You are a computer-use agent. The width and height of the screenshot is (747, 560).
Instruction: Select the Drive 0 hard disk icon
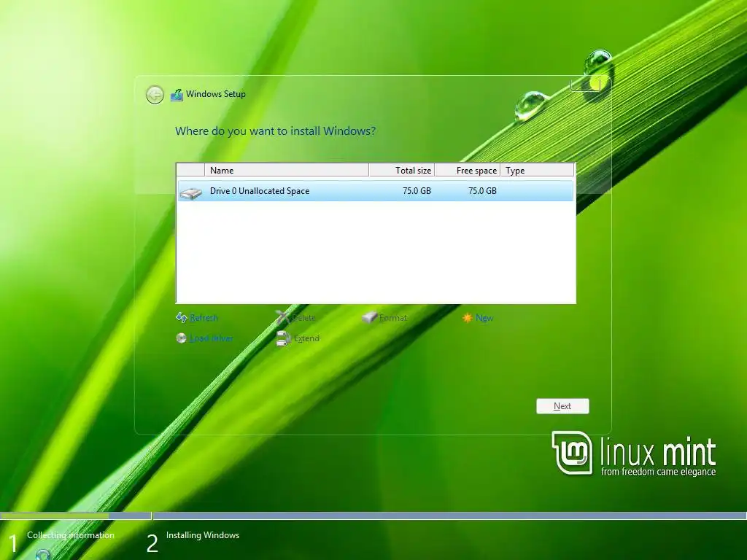coord(190,192)
